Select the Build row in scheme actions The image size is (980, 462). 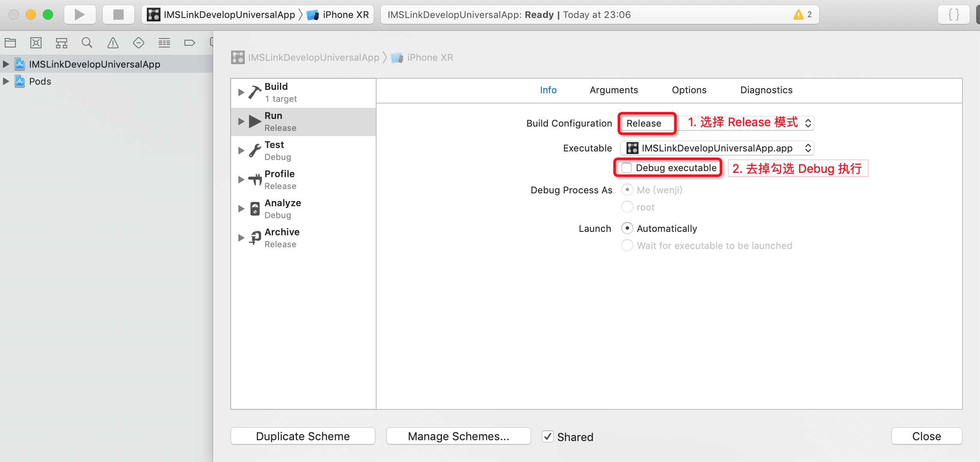pos(303,92)
